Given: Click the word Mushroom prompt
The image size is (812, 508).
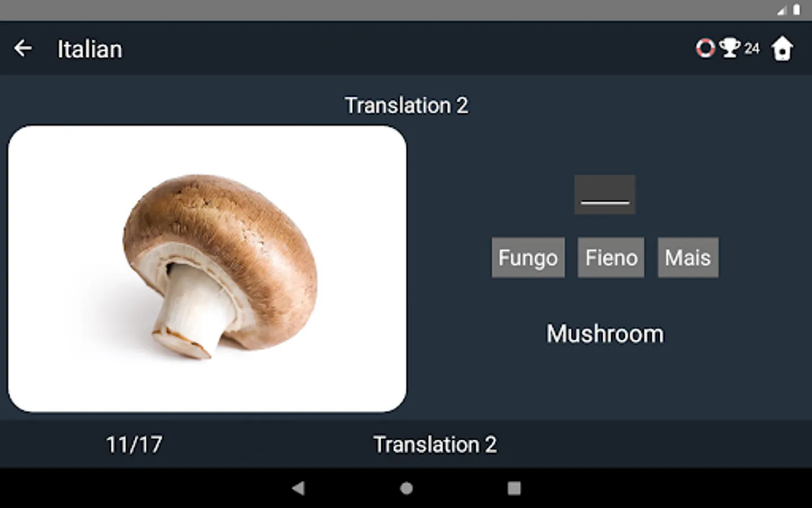Looking at the screenshot, I should [x=605, y=334].
